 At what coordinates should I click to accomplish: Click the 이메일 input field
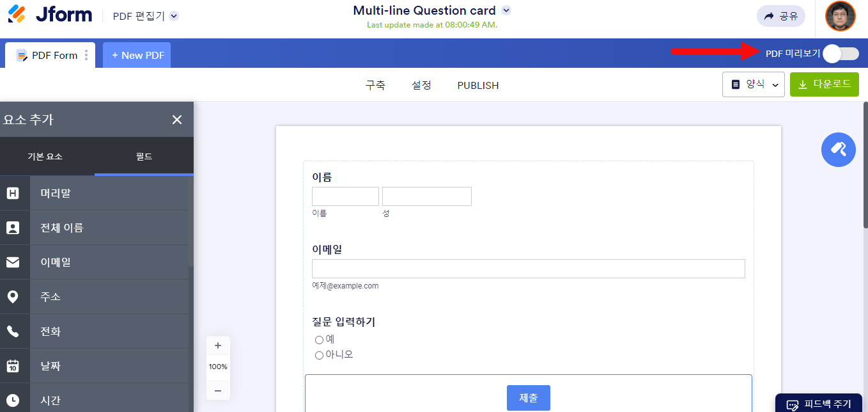click(x=528, y=269)
